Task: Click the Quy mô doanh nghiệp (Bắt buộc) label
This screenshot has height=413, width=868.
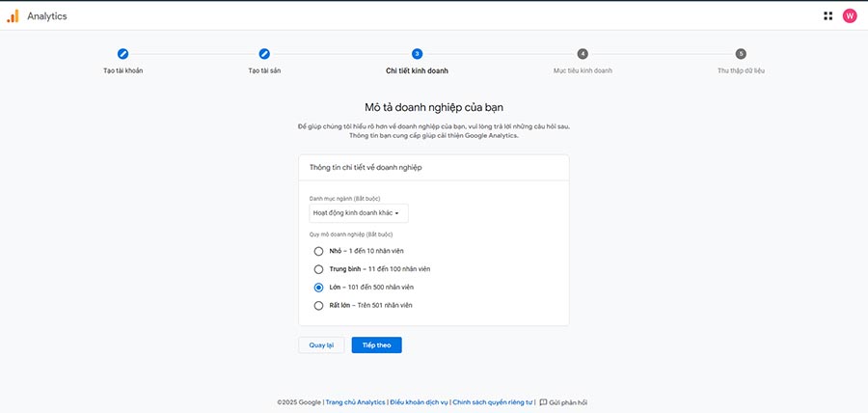Action: (x=351, y=234)
